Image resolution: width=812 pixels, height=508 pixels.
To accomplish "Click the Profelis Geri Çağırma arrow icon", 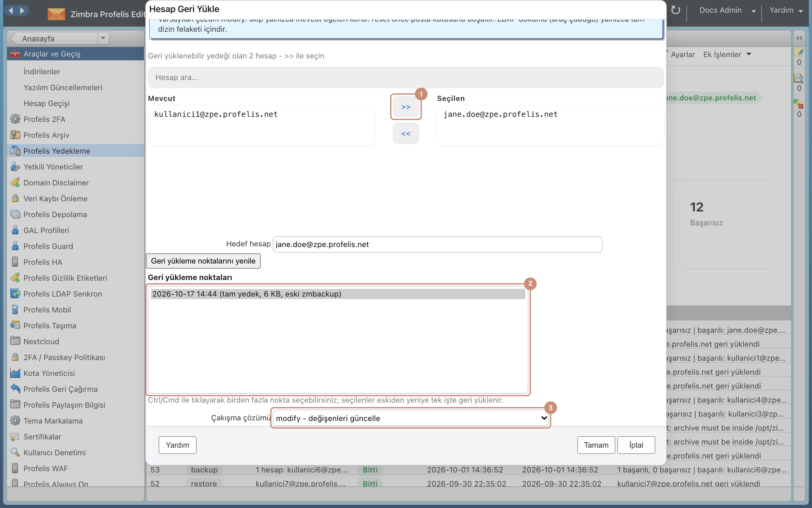I will coord(15,389).
